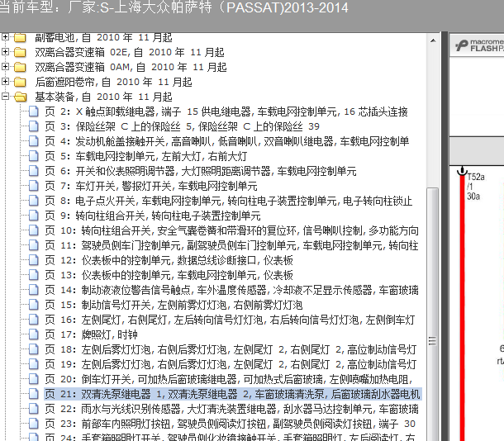Viewport: 504px width, 441px height.
Task: Click page icon for 页 17
Action: 33,334
